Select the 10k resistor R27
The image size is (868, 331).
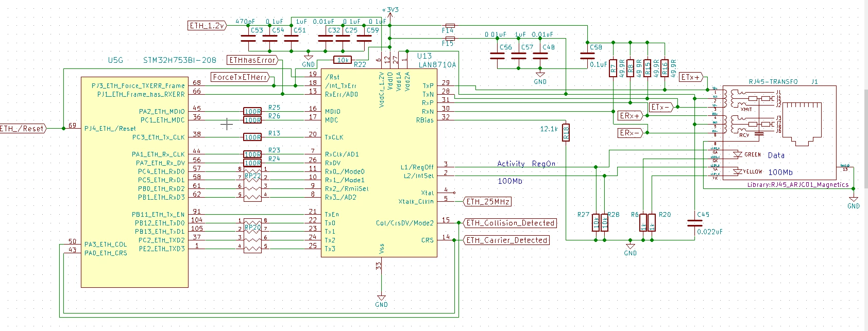click(x=596, y=222)
